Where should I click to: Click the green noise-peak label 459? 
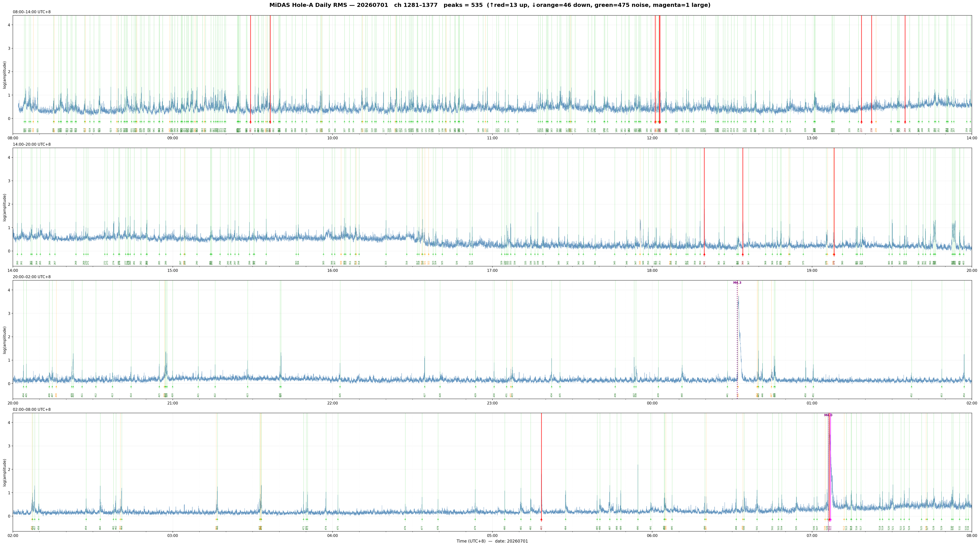86,528
